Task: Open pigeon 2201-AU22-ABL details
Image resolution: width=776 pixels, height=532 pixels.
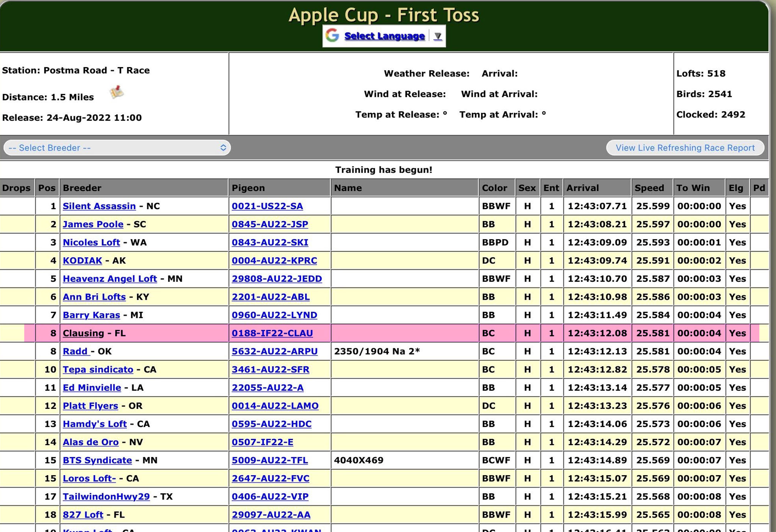Action: pyautogui.click(x=271, y=297)
